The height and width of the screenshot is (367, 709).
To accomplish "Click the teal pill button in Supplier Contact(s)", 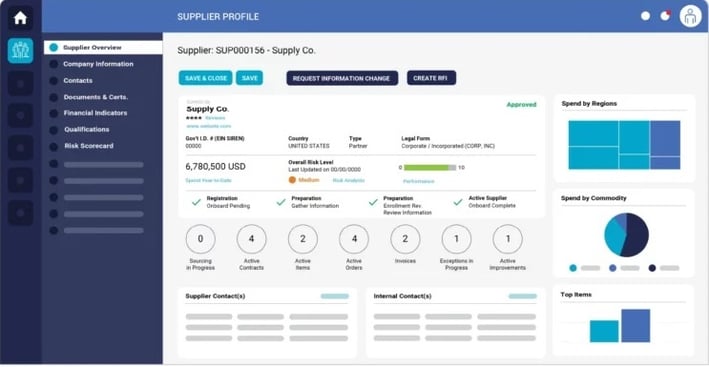I will pos(335,296).
